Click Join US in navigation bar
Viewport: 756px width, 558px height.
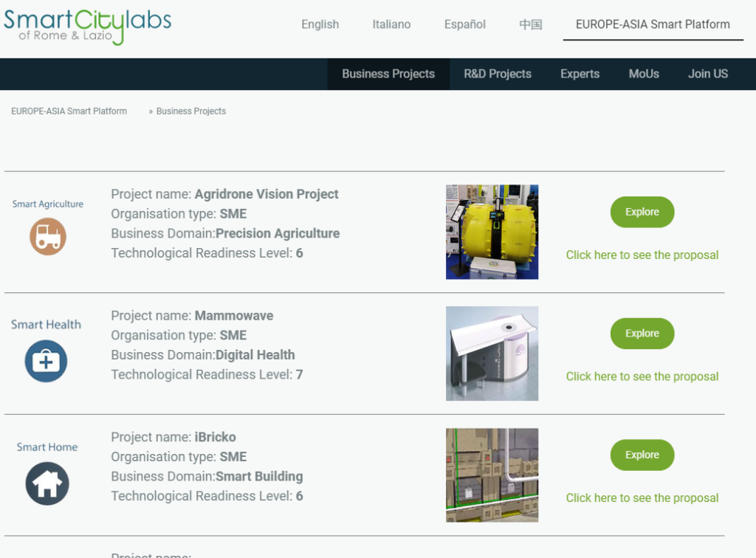coord(707,74)
